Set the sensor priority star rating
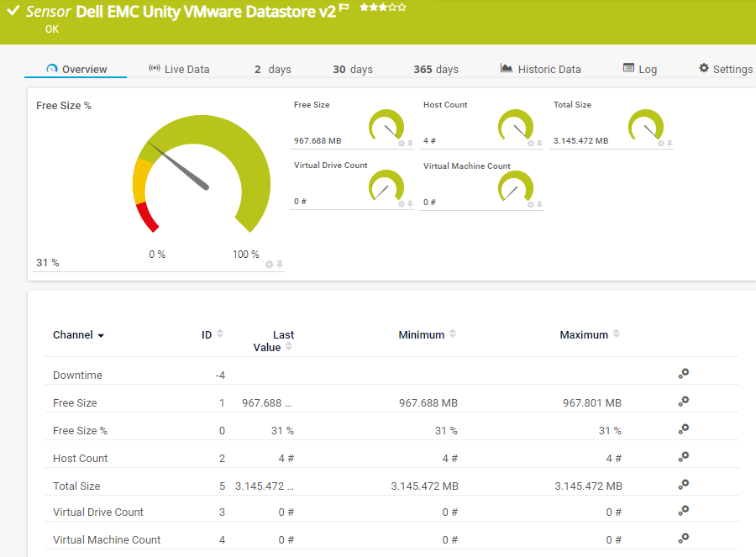This screenshot has height=557, width=756. coord(382,8)
